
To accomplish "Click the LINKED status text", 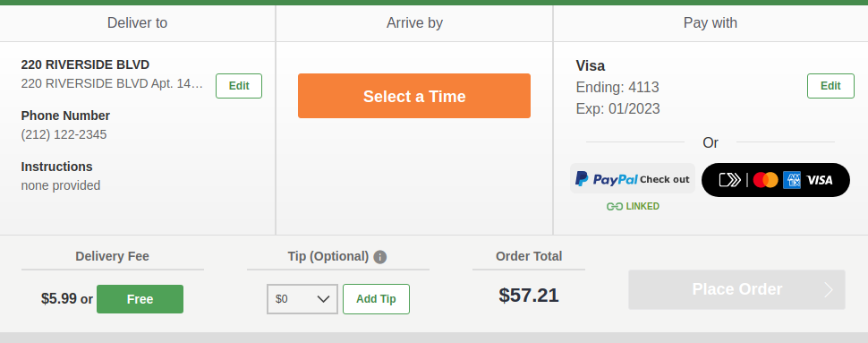I will coord(642,207).
